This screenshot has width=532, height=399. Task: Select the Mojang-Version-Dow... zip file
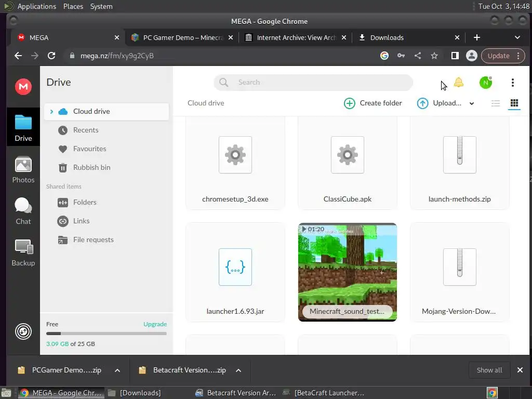(x=459, y=272)
